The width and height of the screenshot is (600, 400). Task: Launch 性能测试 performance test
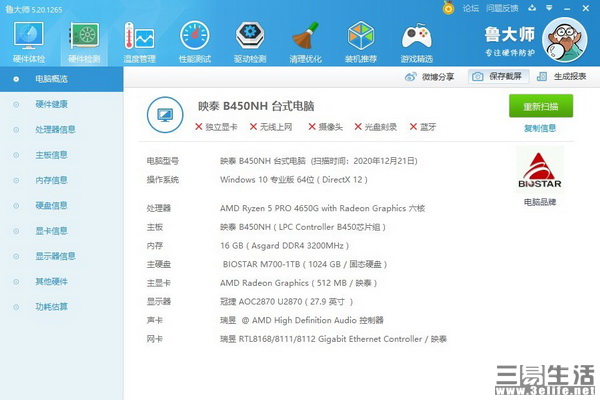click(195, 42)
